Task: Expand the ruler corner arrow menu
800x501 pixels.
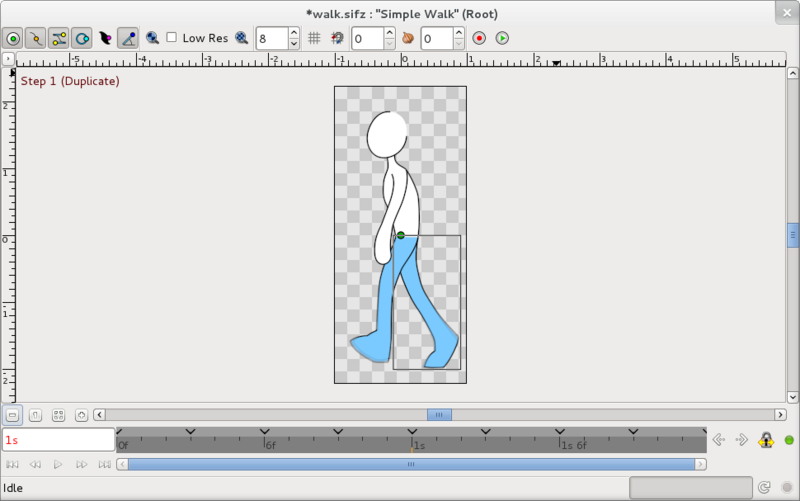Action: [8, 59]
